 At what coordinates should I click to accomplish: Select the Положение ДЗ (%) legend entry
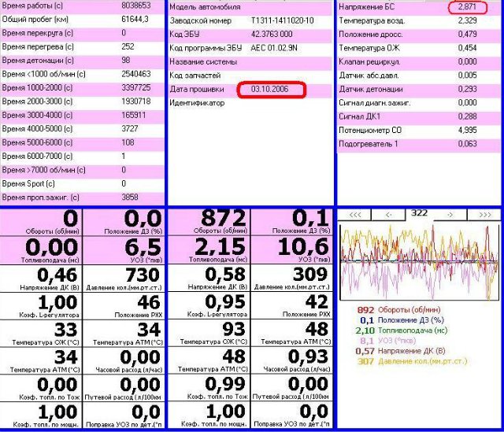(x=411, y=320)
